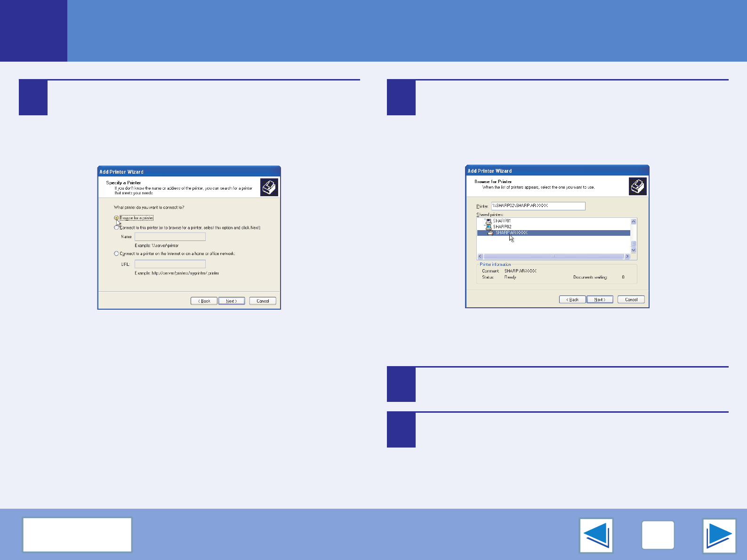Click the shared printers list scroll-up arrow
The image size is (747, 560).
pos(634,221)
